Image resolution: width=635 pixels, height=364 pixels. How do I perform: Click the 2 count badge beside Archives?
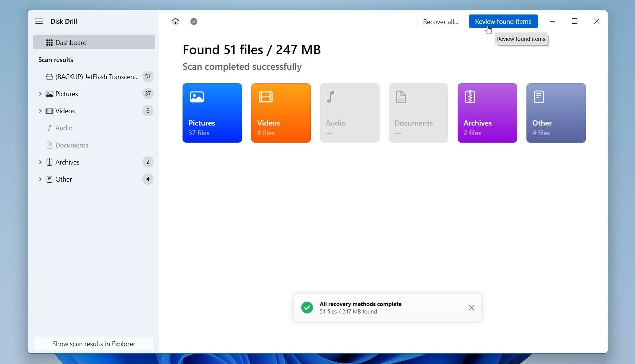[x=148, y=162]
